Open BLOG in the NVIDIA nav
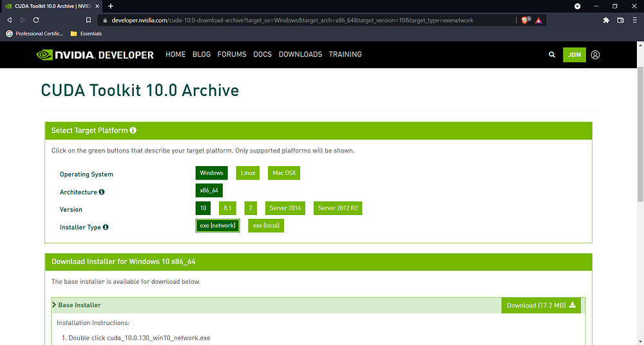 (201, 54)
